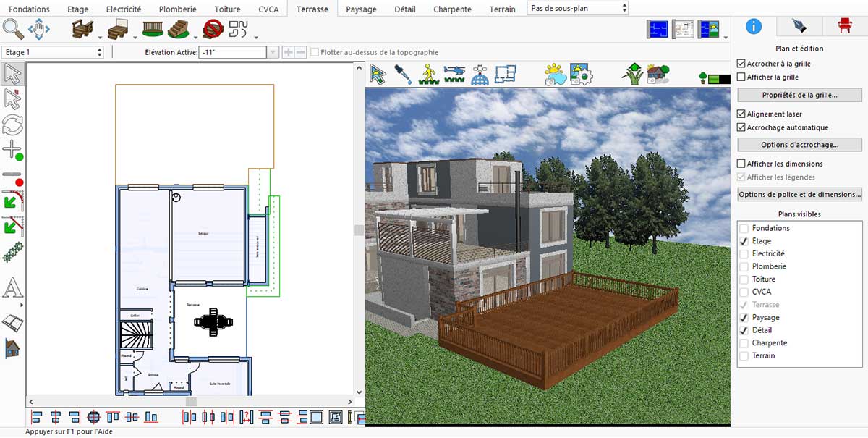Open the deck shapes tool
The width and height of the screenshot is (868, 438).
coord(238,29)
